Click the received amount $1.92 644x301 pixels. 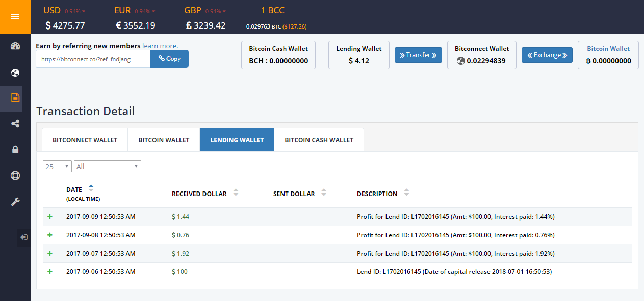pyautogui.click(x=181, y=254)
